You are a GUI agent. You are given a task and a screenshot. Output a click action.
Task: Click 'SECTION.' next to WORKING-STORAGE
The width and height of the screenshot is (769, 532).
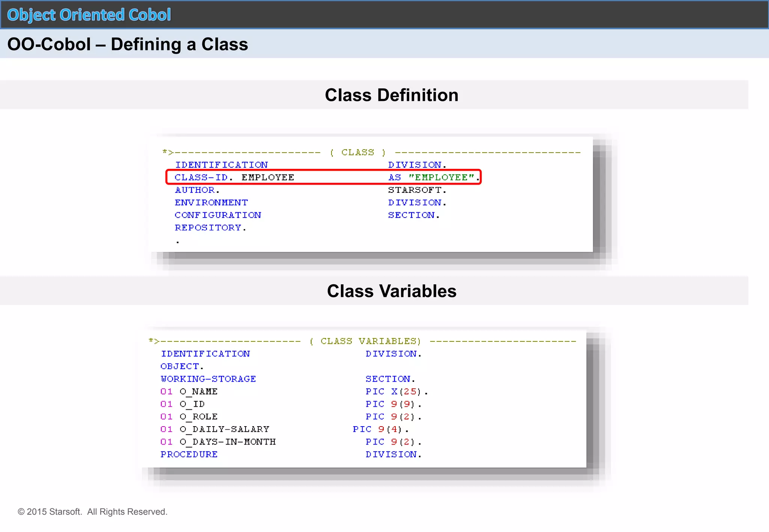click(391, 379)
